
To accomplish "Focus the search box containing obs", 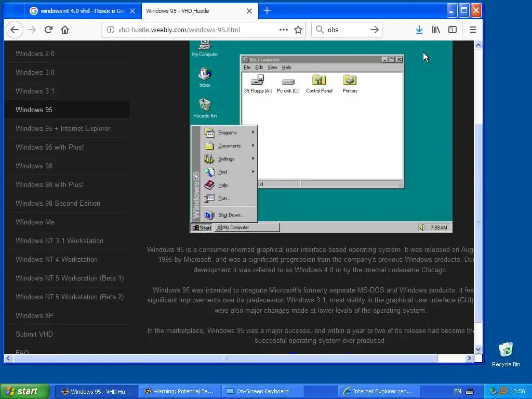I will click(x=347, y=30).
